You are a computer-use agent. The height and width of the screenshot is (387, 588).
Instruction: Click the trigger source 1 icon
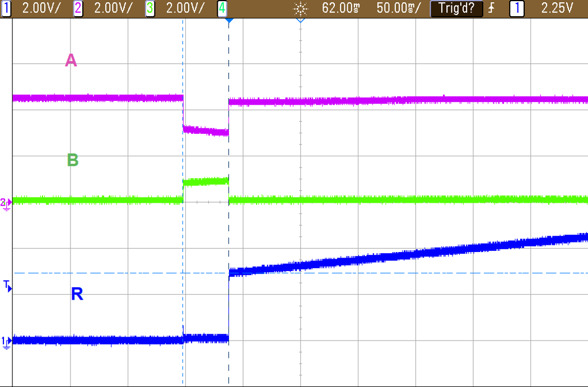point(516,8)
